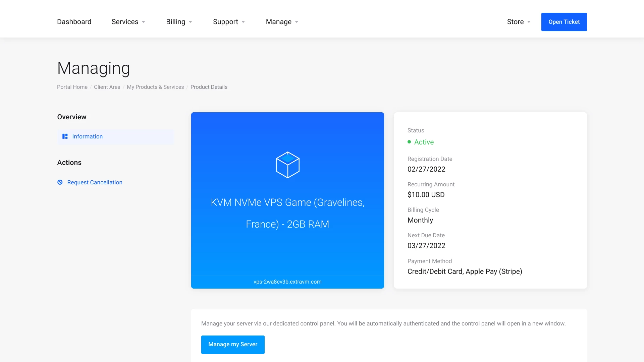
Task: Open the Billing dropdown menu
Action: tap(179, 22)
